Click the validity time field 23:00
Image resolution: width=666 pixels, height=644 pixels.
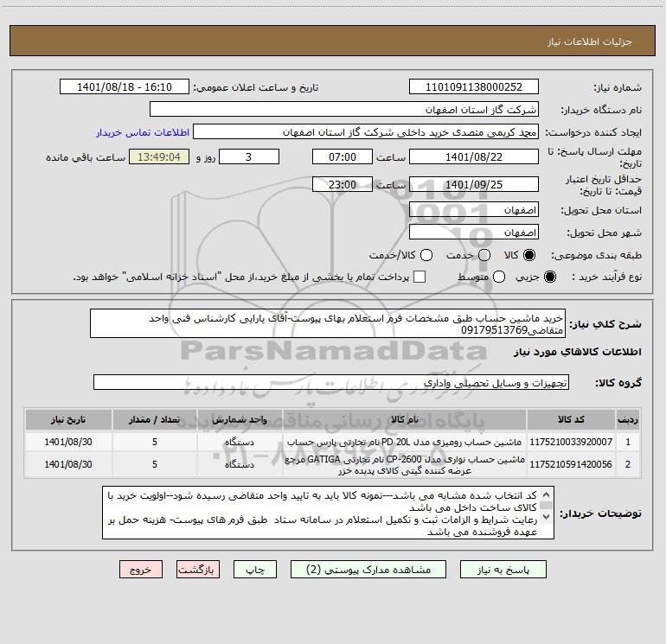pos(343,184)
